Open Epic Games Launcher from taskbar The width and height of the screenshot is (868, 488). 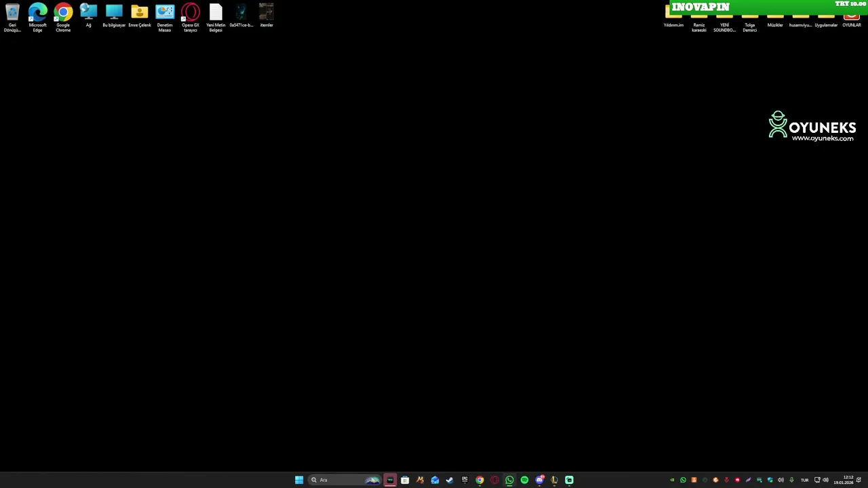point(465,480)
